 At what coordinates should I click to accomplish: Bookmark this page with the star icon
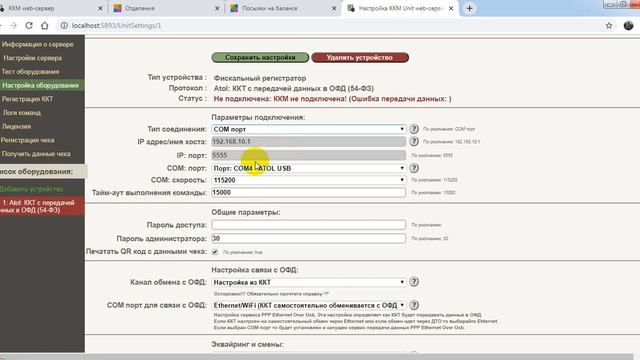click(x=609, y=26)
